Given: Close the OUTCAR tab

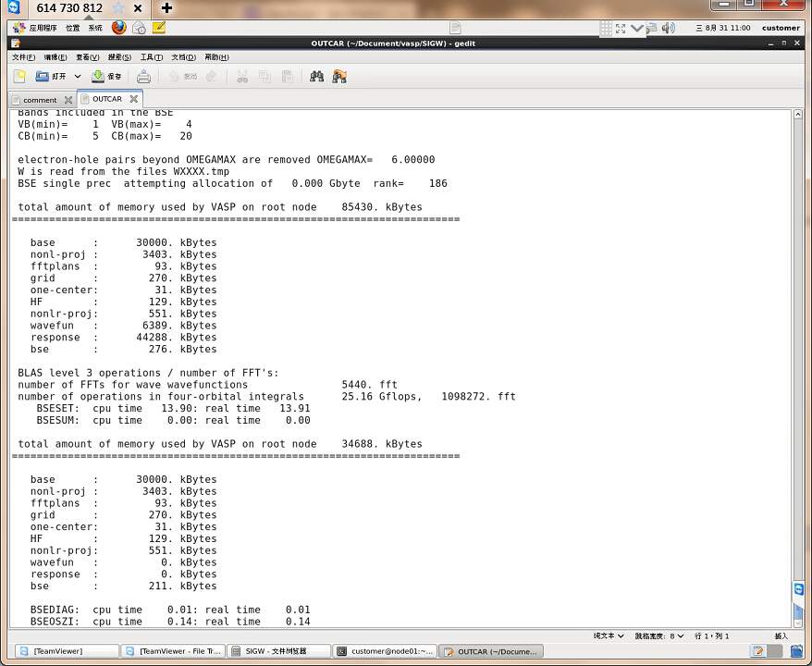Looking at the screenshot, I should 133,98.
